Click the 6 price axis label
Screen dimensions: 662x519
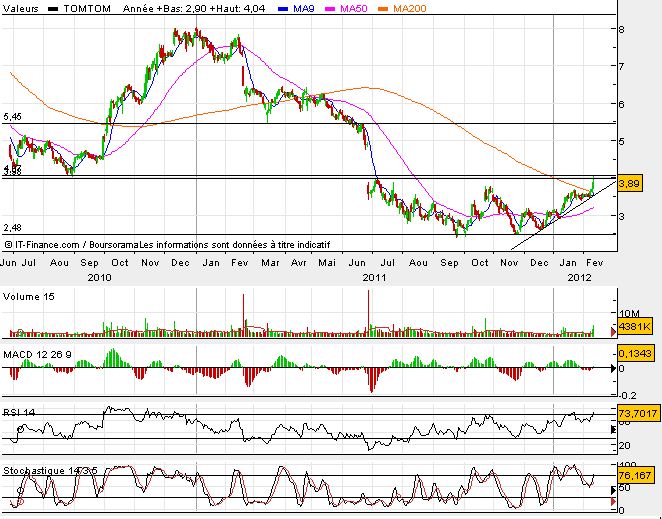point(622,104)
